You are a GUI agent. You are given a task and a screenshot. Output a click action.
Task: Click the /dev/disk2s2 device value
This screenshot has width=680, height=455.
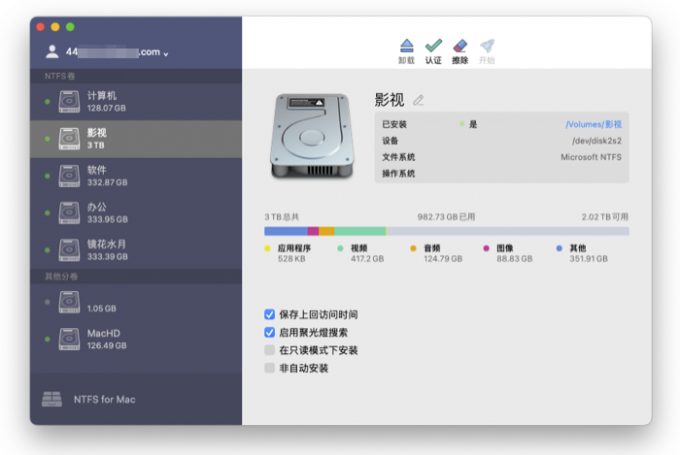click(x=597, y=141)
